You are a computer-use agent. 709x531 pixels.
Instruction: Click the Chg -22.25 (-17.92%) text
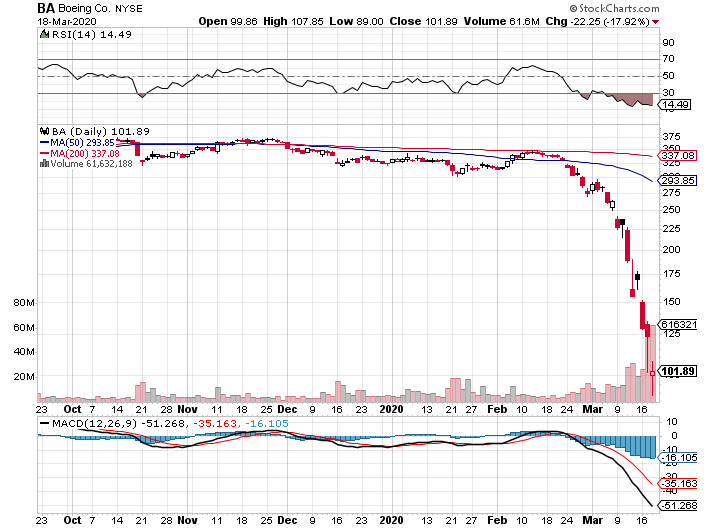pyautogui.click(x=598, y=22)
